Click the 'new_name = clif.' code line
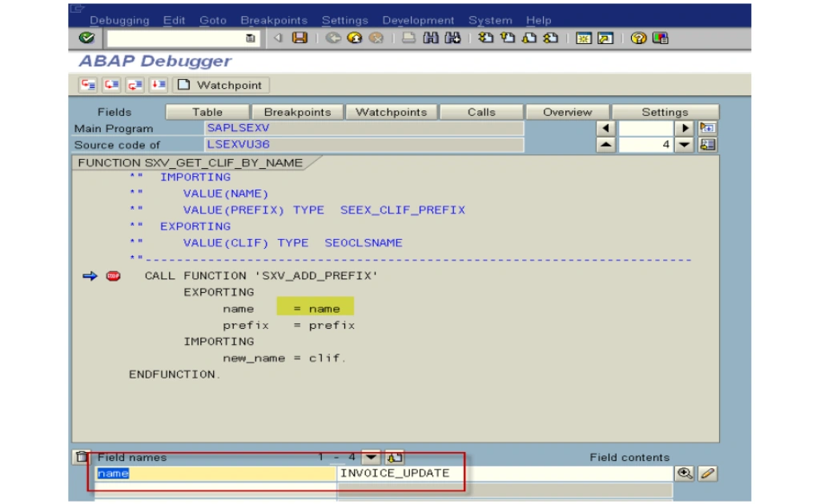 284,358
